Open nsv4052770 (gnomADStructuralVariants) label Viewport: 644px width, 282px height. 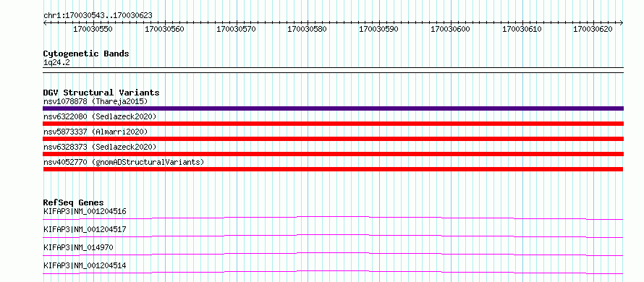[x=124, y=162]
